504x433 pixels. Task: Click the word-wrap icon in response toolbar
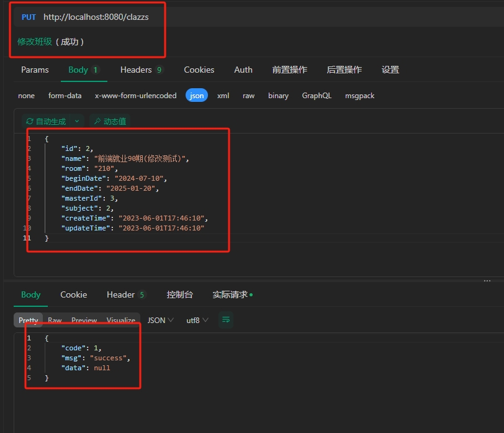(226, 320)
